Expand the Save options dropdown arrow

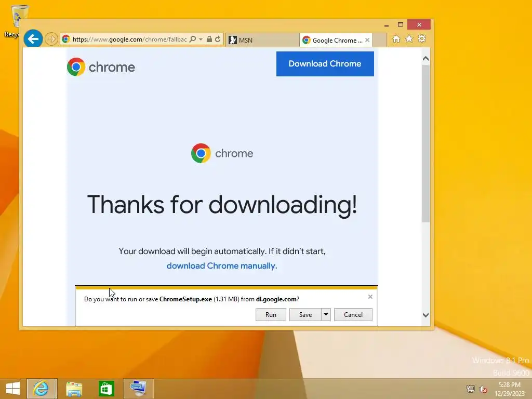pos(326,314)
